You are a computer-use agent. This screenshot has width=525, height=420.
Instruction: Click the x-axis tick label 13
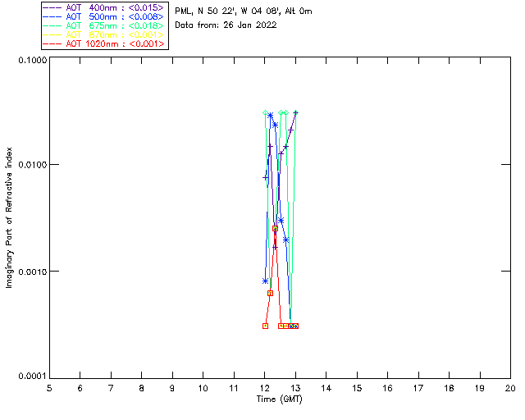coord(295,388)
